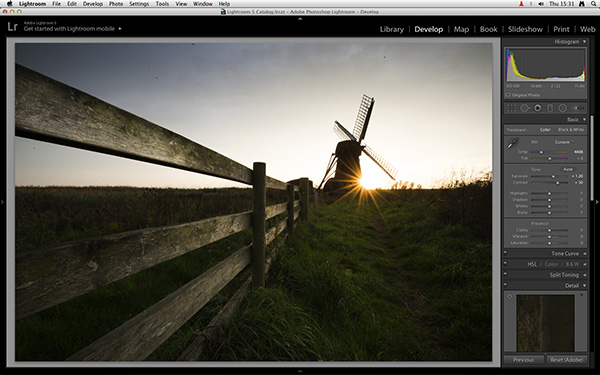Select the Crop Overlay tool icon
The height and width of the screenshot is (375, 600).
click(x=511, y=108)
